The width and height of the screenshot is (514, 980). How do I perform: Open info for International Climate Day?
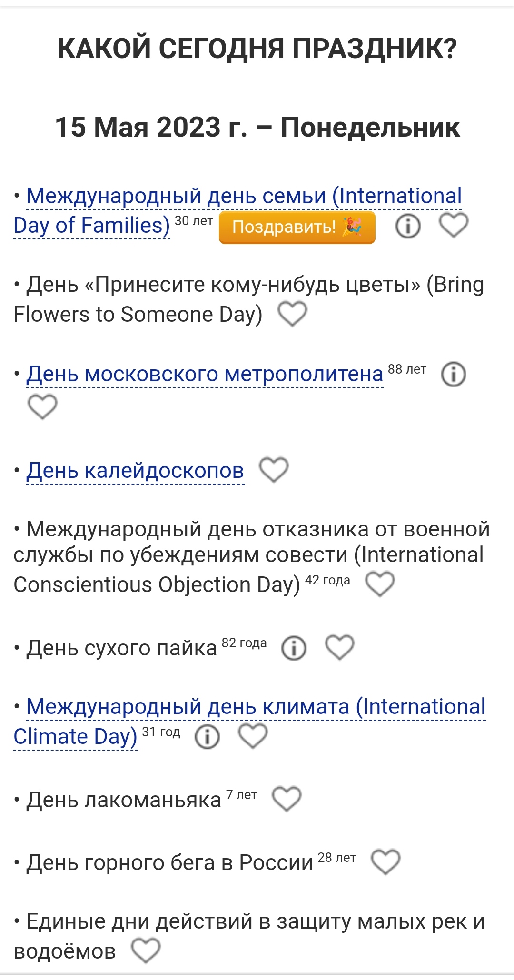(207, 737)
